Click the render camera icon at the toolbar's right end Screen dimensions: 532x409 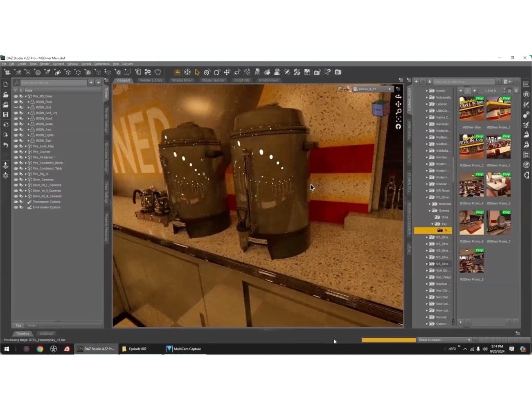click(x=338, y=72)
